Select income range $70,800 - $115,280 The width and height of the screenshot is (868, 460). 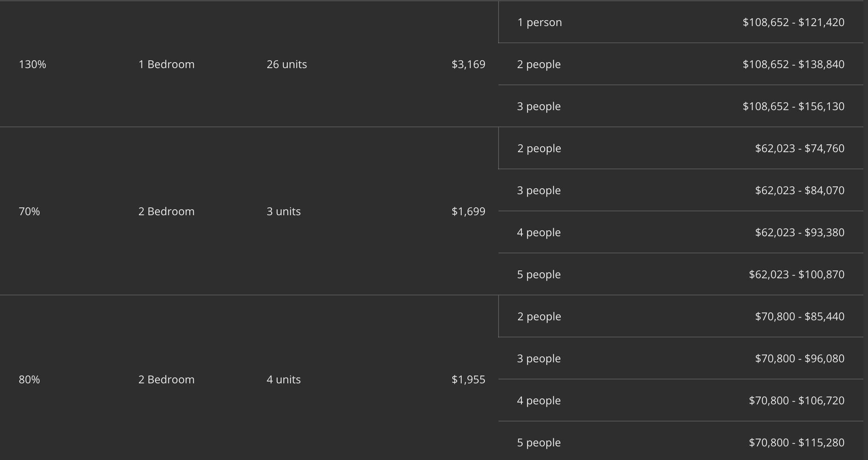click(x=796, y=442)
